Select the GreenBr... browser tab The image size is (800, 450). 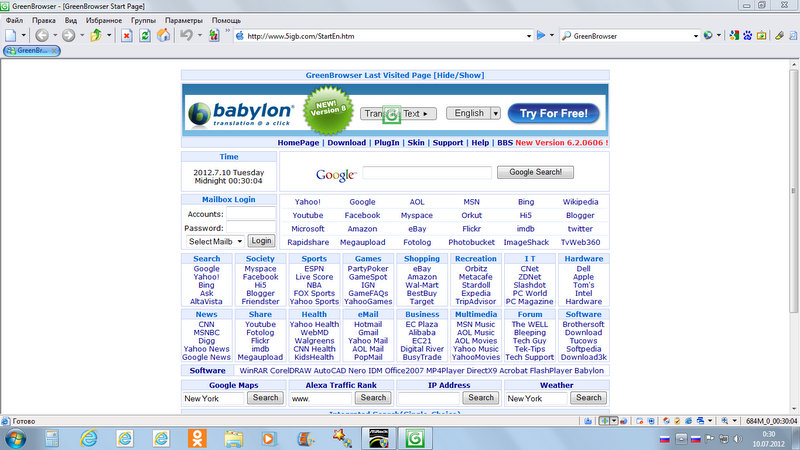pos(32,51)
